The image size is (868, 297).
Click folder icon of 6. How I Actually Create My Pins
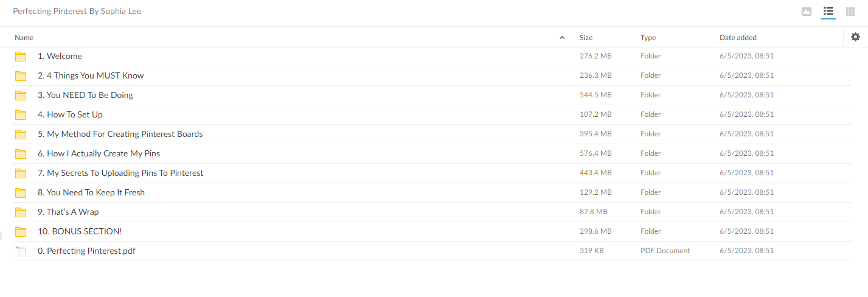[21, 154]
